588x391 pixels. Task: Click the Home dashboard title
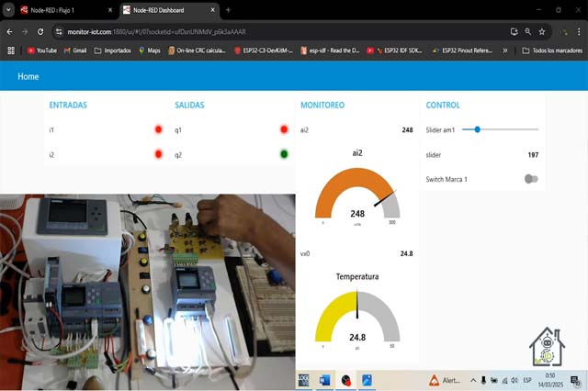pyautogui.click(x=28, y=76)
